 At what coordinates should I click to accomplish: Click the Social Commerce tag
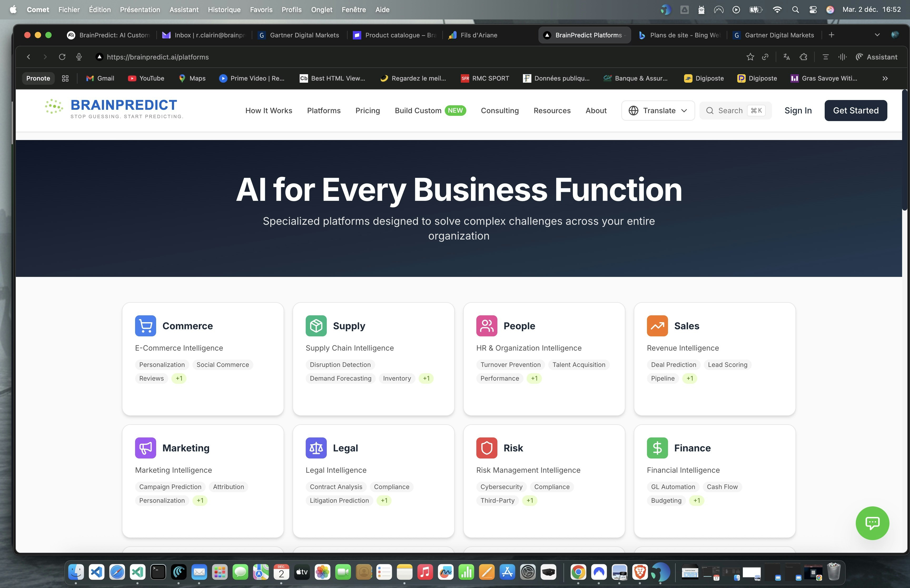[x=223, y=365]
